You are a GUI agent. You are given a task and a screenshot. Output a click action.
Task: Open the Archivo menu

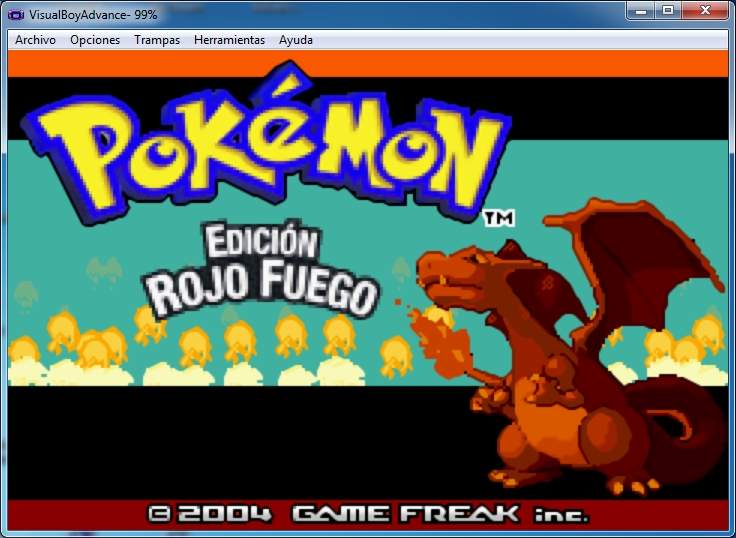35,40
